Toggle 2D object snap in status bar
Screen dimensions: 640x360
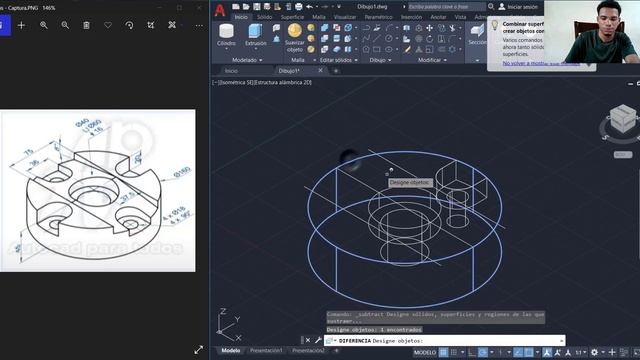(529, 352)
